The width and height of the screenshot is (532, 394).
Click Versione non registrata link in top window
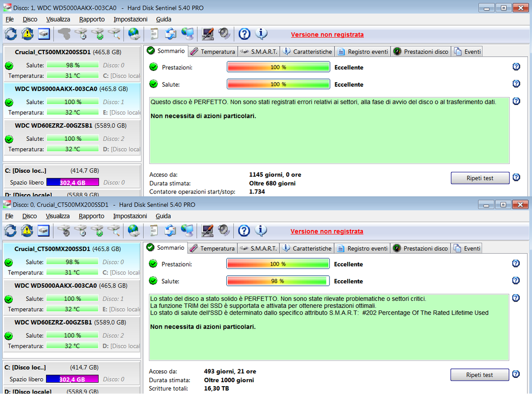(327, 34)
